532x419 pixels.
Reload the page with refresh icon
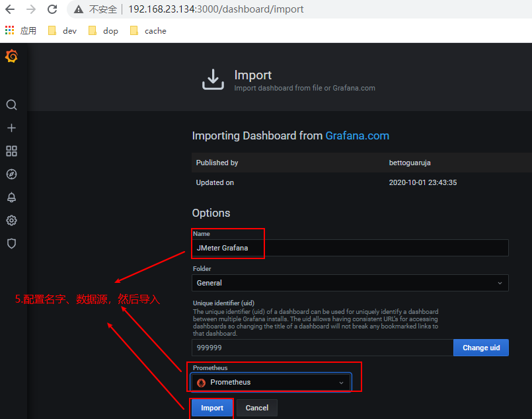[x=52, y=9]
